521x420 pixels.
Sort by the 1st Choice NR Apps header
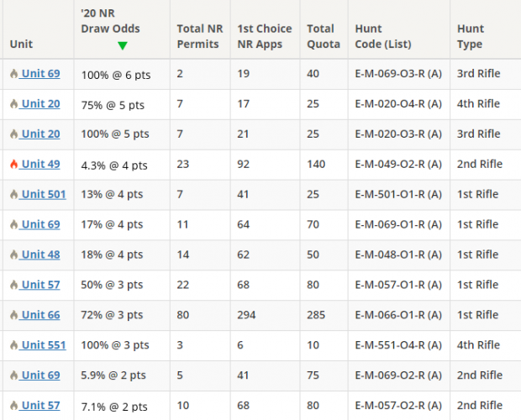pyautogui.click(x=264, y=35)
